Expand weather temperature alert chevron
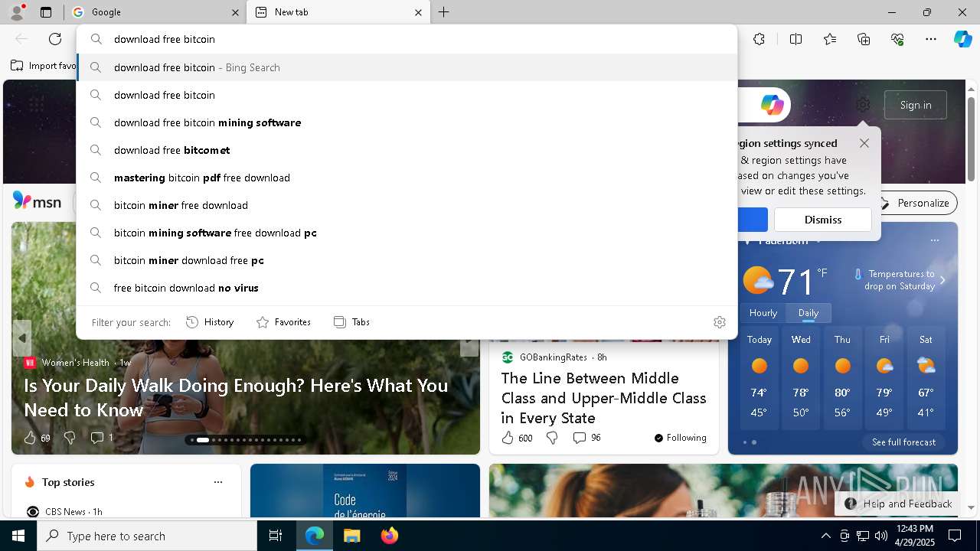 coord(942,280)
